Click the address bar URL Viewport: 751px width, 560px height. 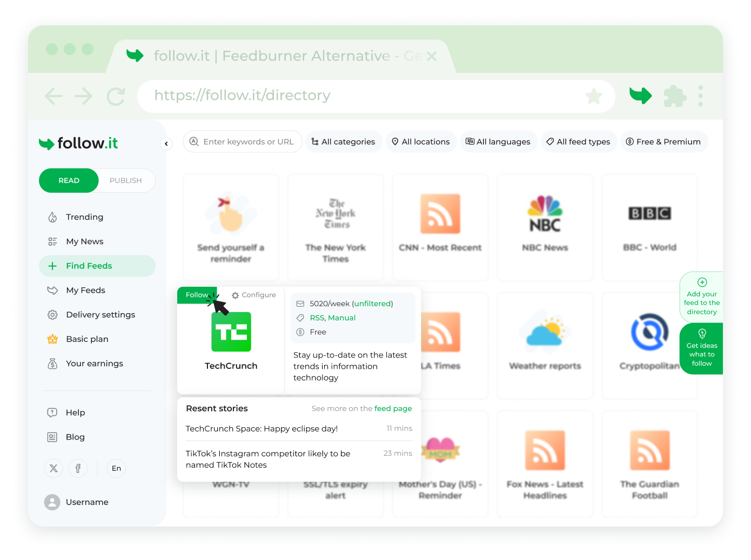coord(243,96)
